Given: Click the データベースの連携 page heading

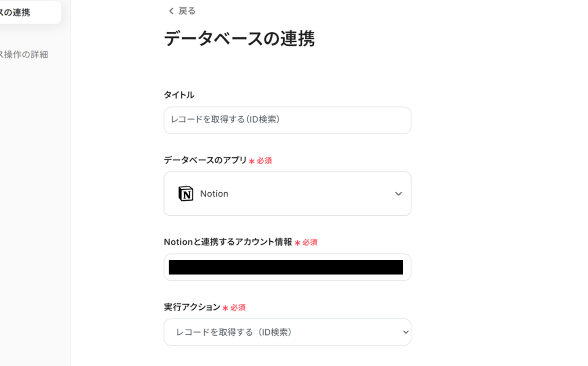Looking at the screenshot, I should 239,39.
